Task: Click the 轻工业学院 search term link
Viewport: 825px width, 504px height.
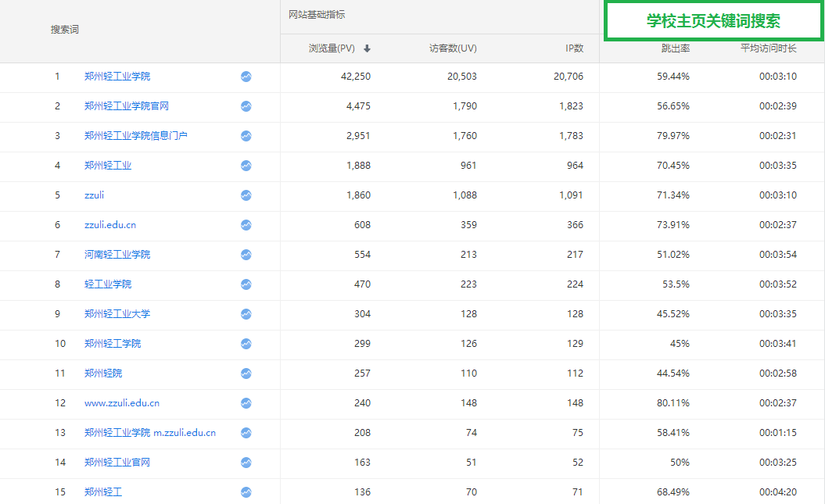Action: pos(108,284)
